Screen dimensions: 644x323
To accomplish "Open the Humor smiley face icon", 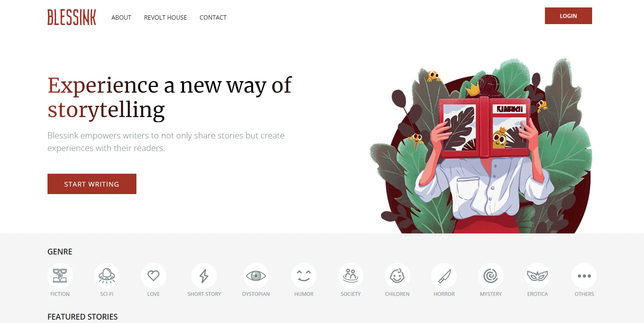I will tap(304, 276).
